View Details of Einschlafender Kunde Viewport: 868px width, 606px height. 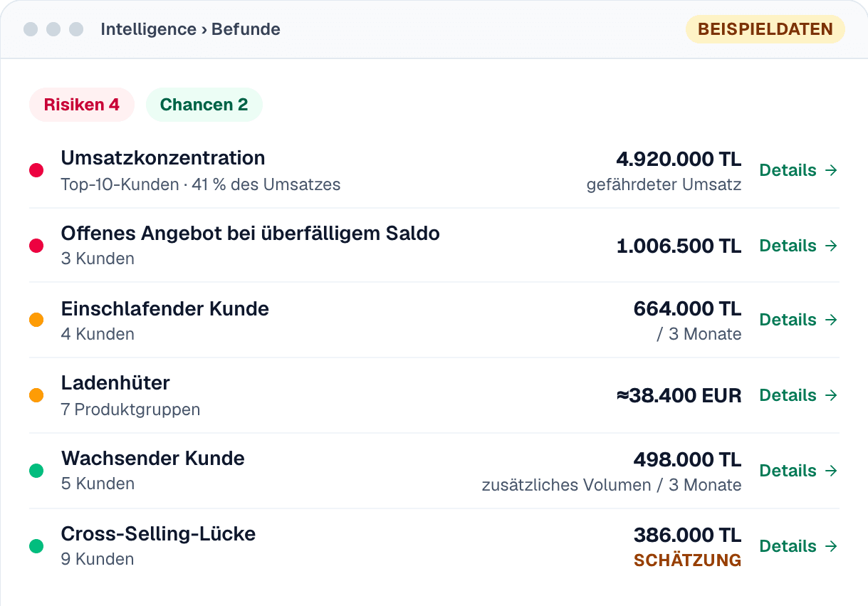(x=799, y=320)
